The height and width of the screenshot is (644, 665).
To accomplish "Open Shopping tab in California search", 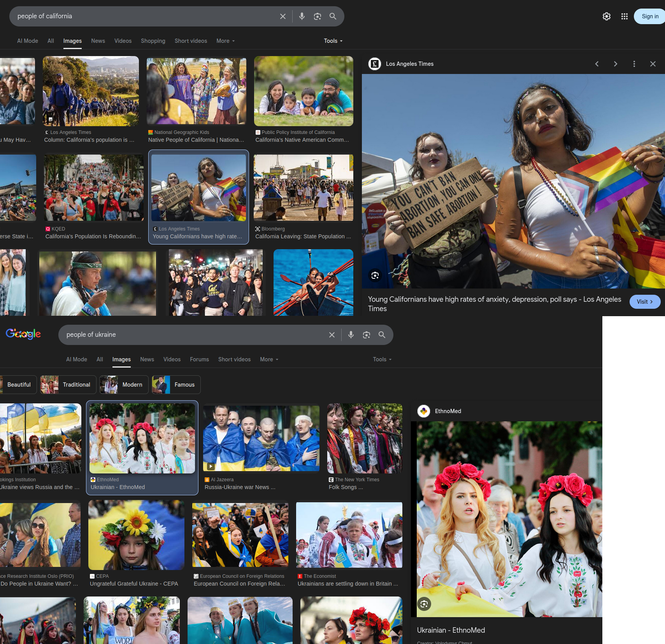I will [x=153, y=41].
